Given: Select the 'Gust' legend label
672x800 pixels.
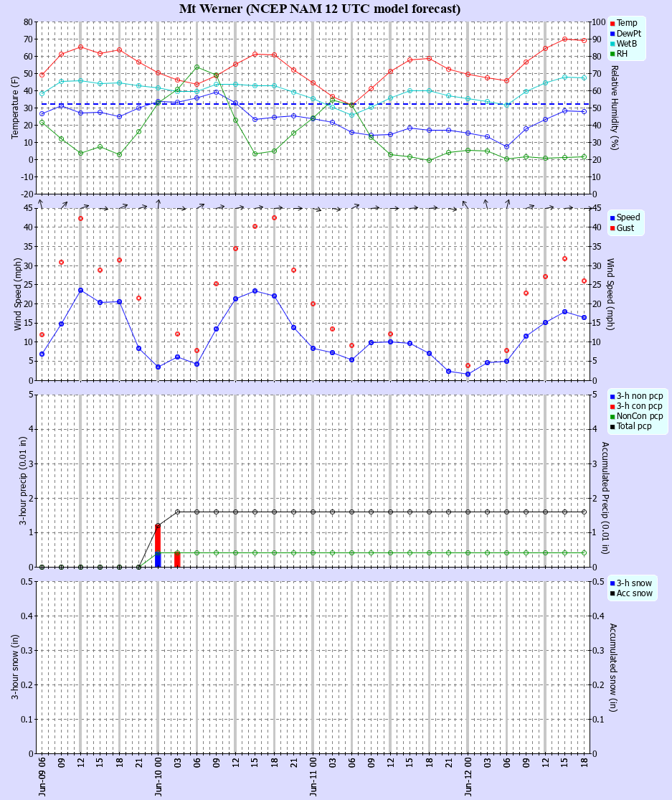Looking at the screenshot, I should tap(625, 227).
